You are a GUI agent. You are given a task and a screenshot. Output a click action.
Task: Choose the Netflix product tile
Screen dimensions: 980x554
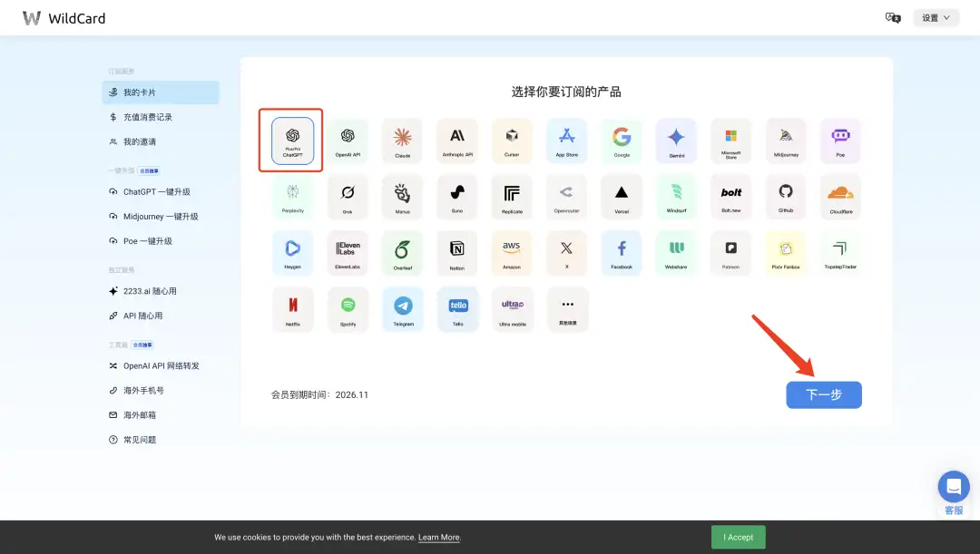tap(292, 310)
